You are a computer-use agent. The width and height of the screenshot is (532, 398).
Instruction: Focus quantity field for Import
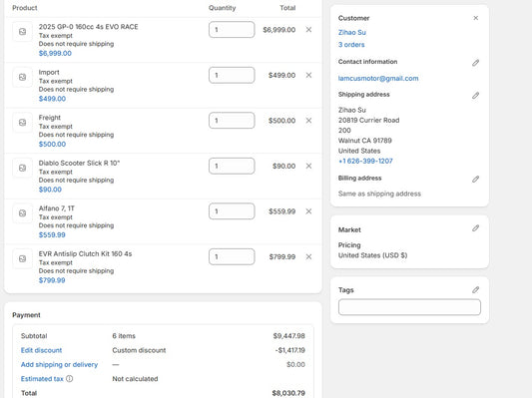tap(232, 75)
